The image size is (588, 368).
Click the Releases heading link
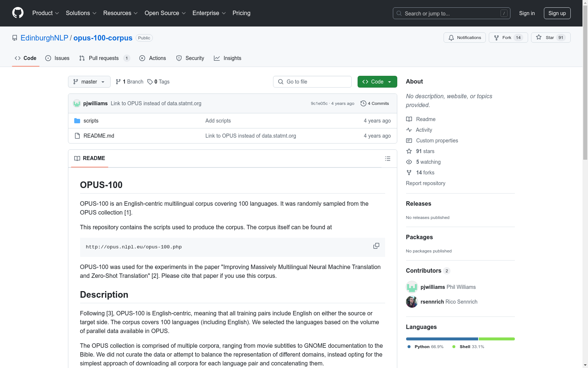419,204
